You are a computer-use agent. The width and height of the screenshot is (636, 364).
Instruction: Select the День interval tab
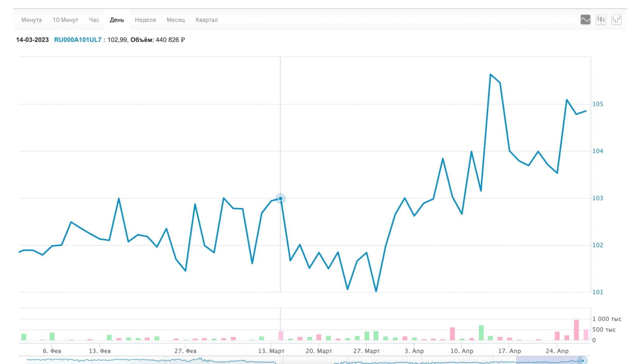(x=117, y=20)
